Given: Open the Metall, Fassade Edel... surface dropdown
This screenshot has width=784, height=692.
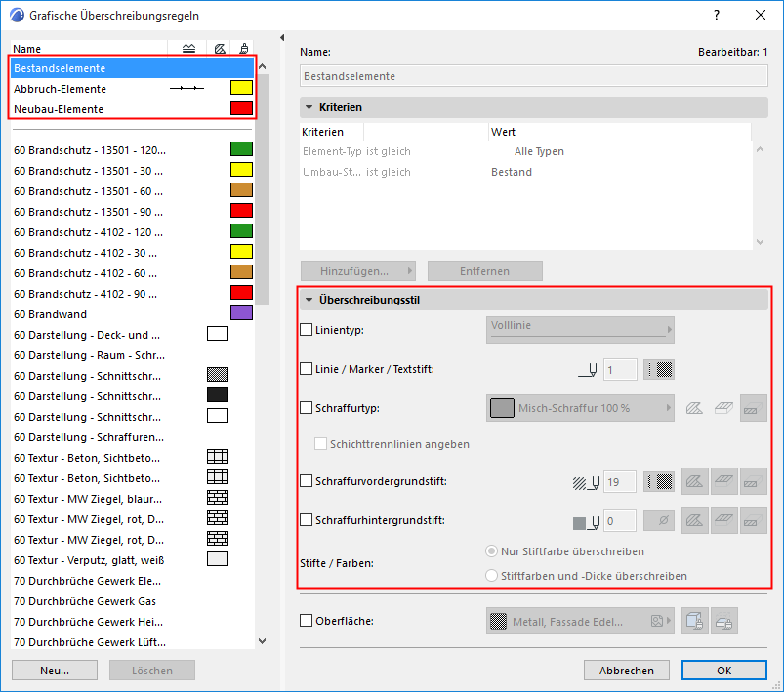Looking at the screenshot, I should 580,621.
